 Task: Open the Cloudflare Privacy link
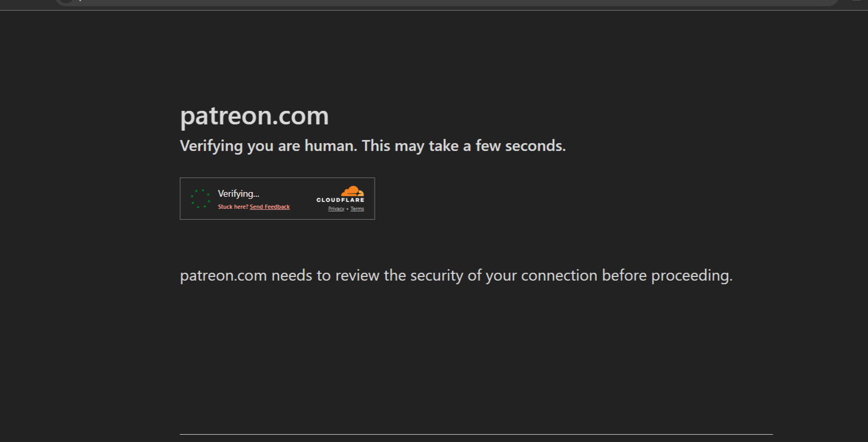tap(336, 209)
